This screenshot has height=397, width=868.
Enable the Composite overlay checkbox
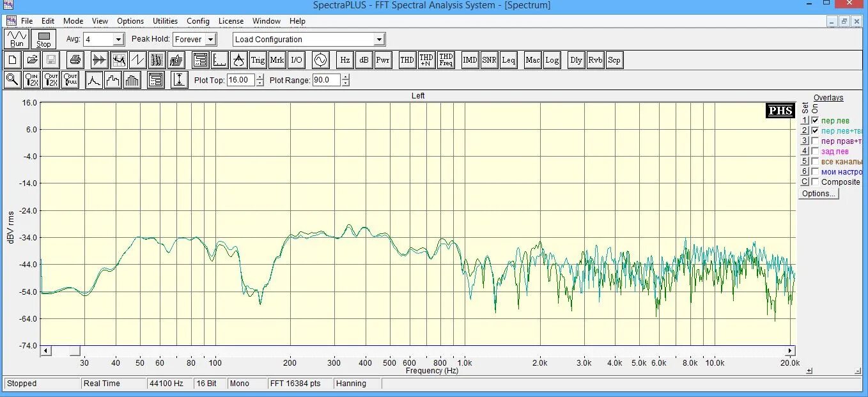pos(815,182)
